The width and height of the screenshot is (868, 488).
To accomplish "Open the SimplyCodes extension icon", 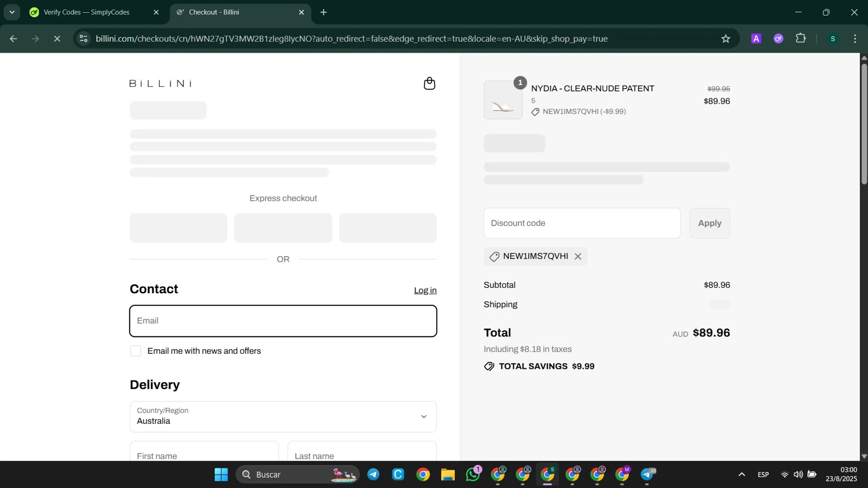I will coord(778,39).
